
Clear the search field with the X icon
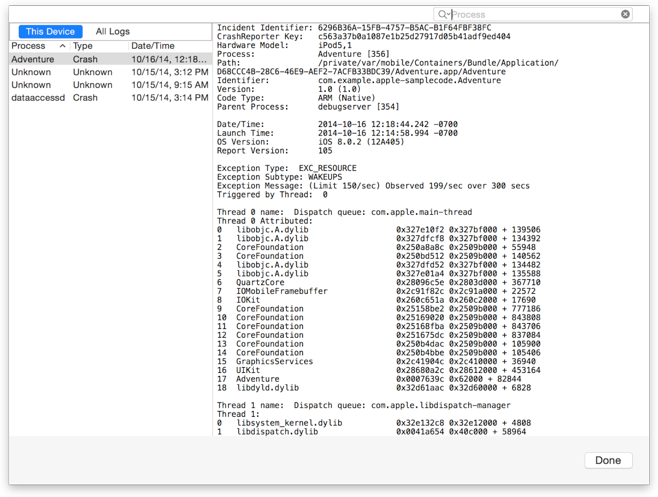(625, 14)
